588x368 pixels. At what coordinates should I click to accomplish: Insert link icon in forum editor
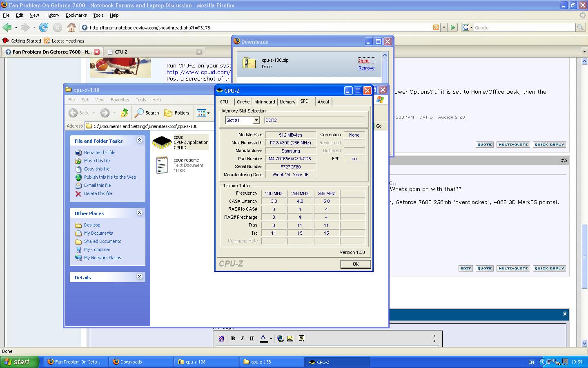[280, 339]
